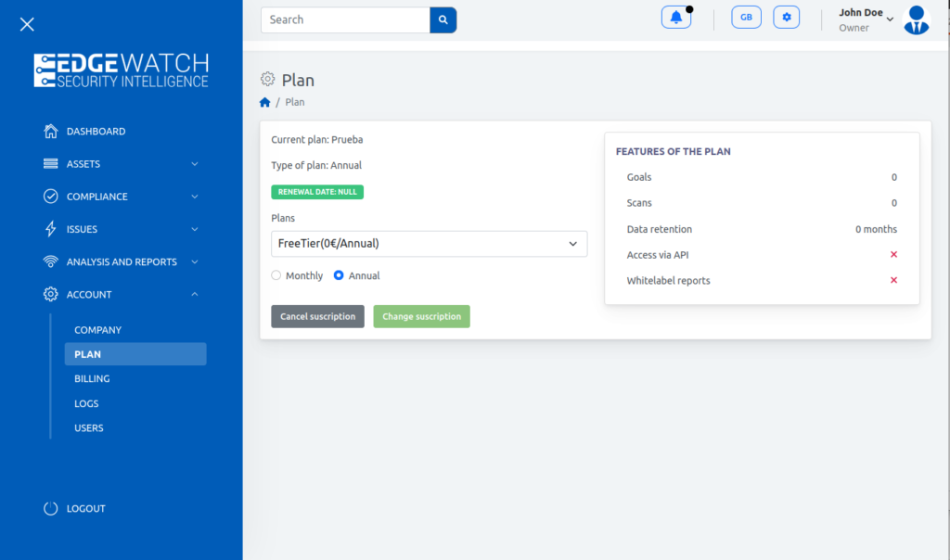Open the settings gear in top bar
This screenshot has width=950, height=560.
(786, 18)
